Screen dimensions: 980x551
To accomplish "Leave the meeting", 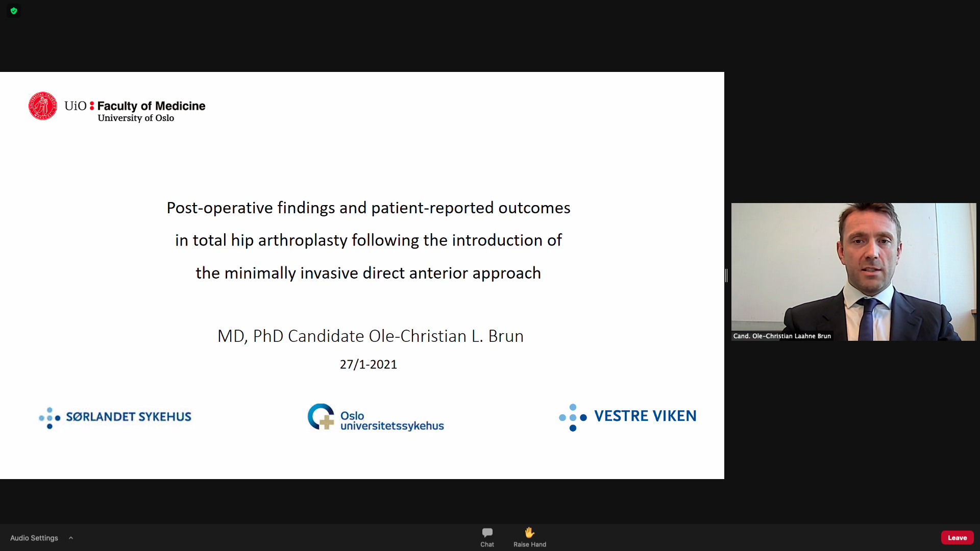I will [x=957, y=538].
